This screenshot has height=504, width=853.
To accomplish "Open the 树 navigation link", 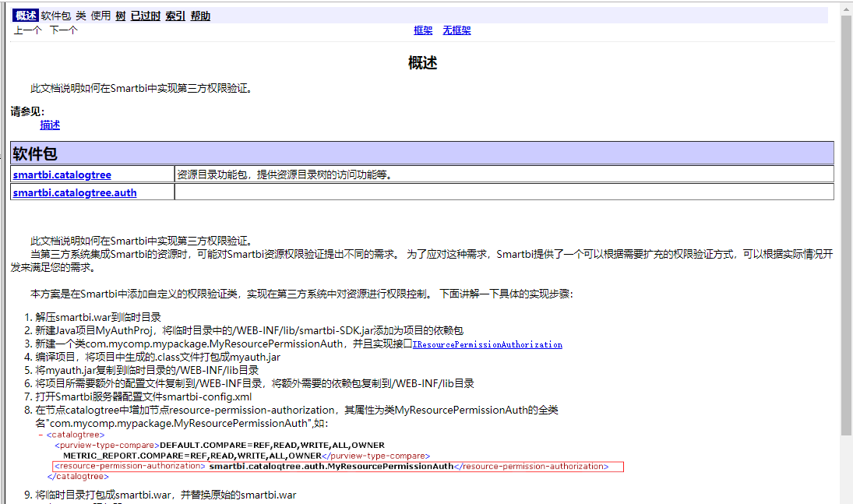I will point(120,16).
